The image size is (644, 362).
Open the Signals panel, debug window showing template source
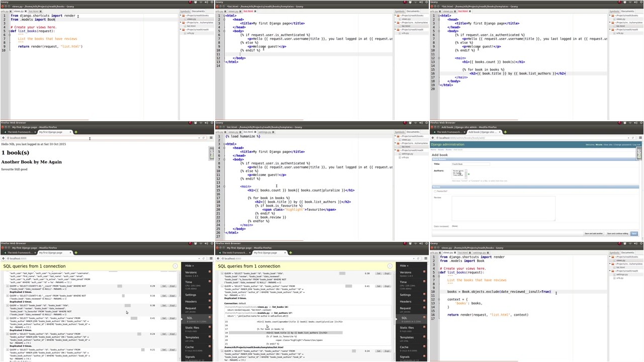[405, 357]
